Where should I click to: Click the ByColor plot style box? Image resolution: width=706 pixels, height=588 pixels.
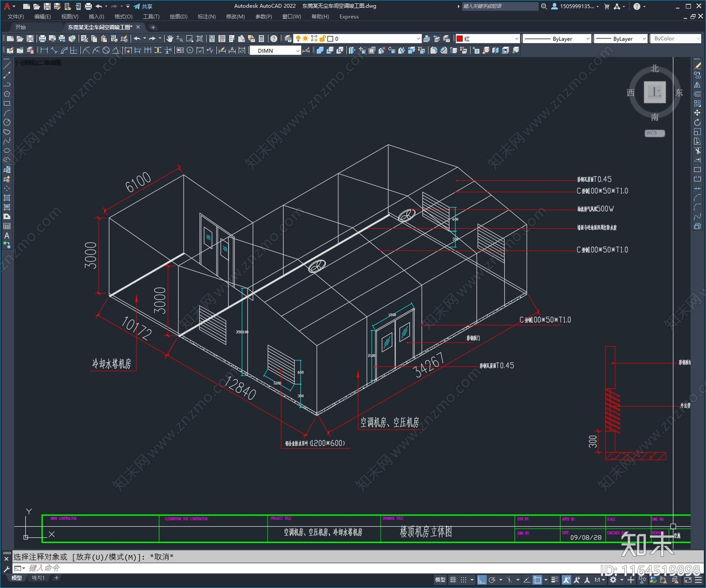(676, 39)
